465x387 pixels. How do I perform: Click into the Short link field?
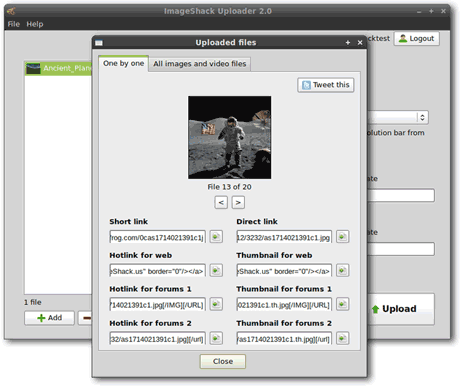[157, 237]
